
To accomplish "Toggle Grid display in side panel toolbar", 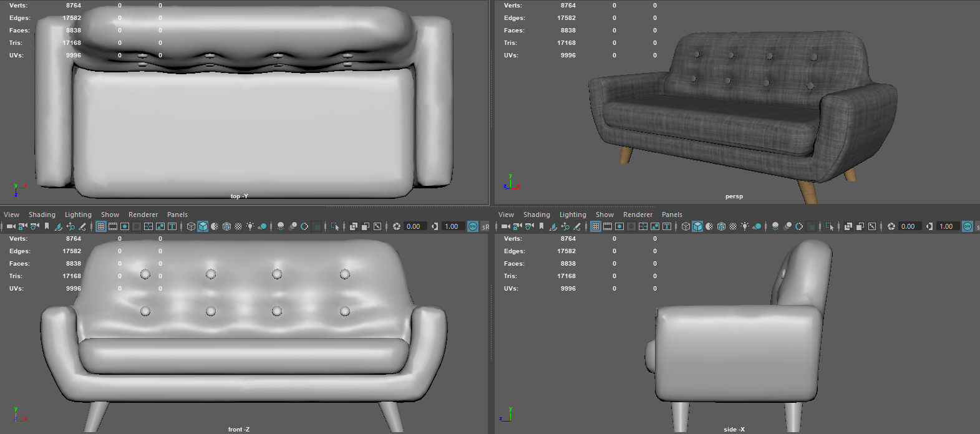I will click(596, 226).
